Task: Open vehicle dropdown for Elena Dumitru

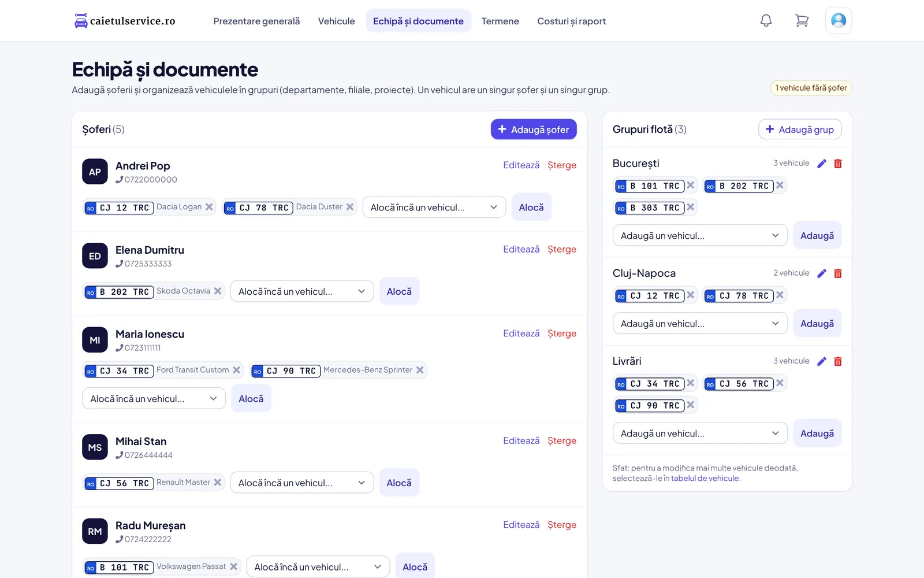Action: pos(302,291)
